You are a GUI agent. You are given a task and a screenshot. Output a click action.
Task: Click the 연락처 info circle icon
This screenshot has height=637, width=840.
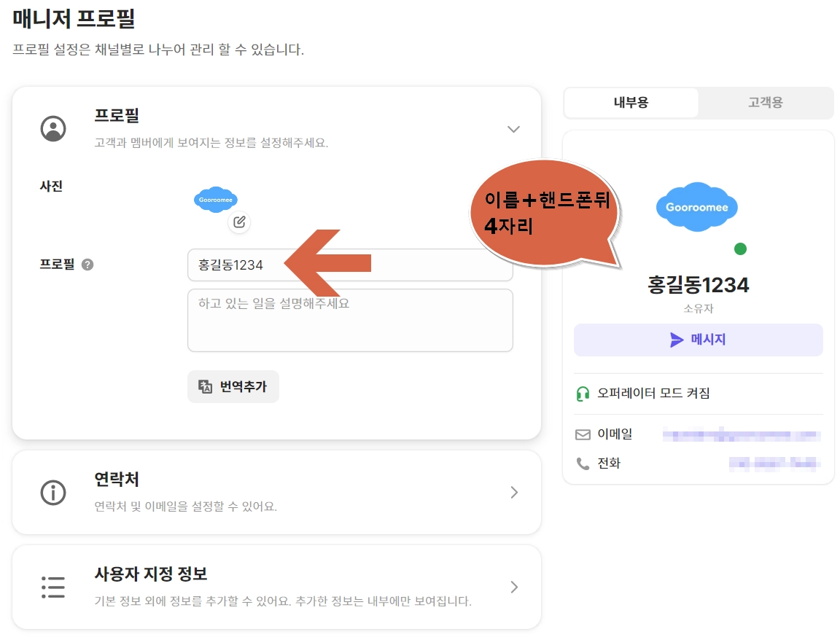(53, 493)
